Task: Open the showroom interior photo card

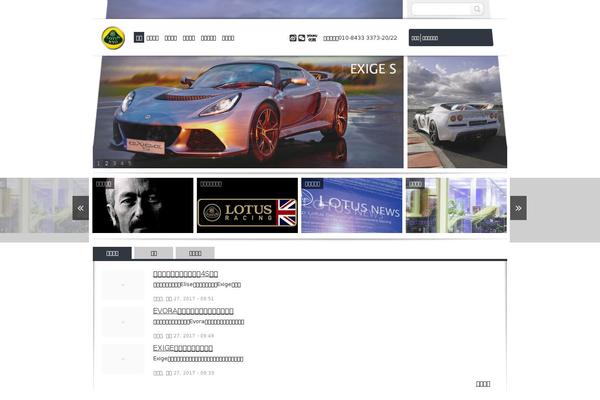Action: pyautogui.click(x=456, y=205)
